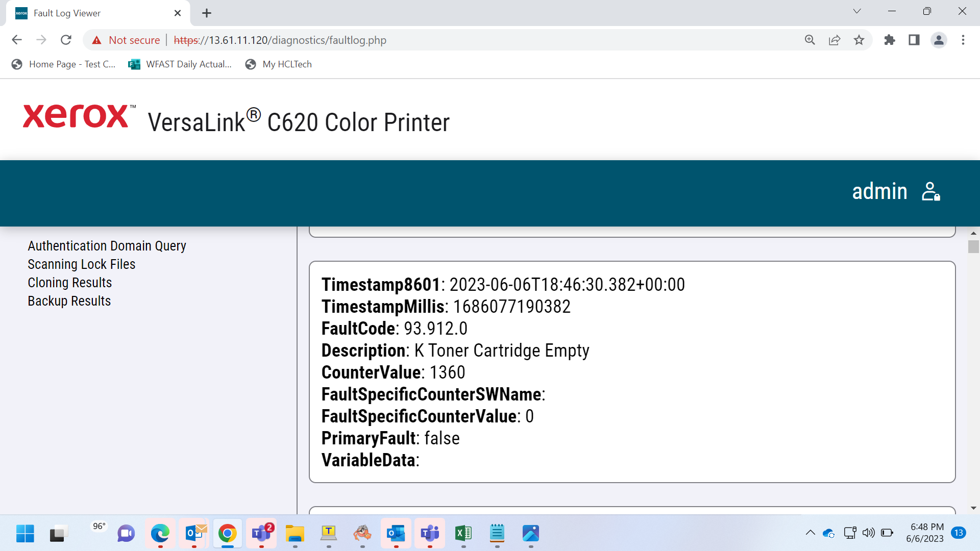Click the Not secure warning icon
The height and width of the screenshot is (551, 980).
96,40
